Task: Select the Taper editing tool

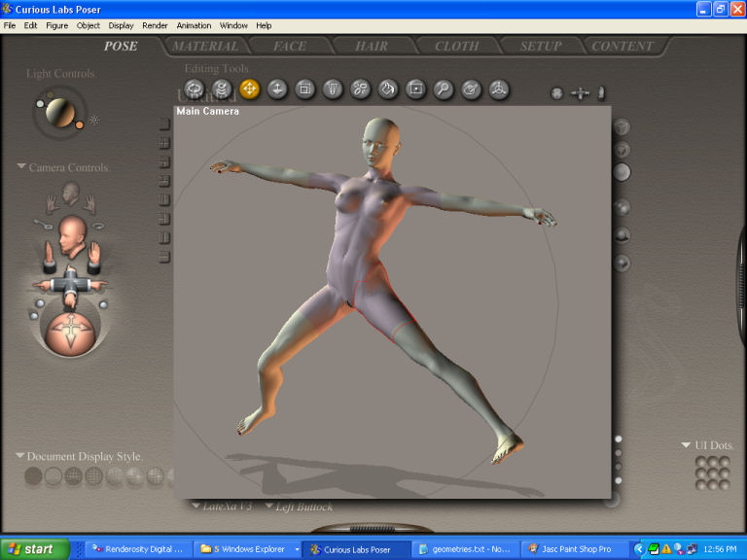Action: [x=333, y=89]
